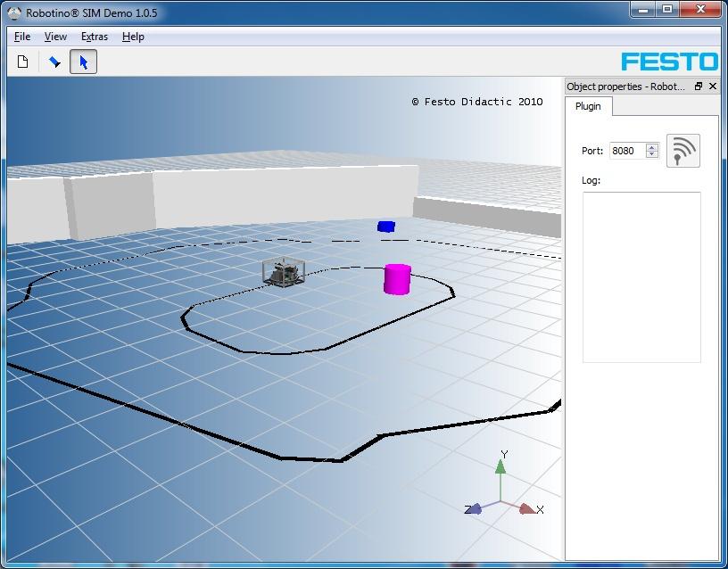Select the blue cube object
728x569 pixels.
point(386,227)
